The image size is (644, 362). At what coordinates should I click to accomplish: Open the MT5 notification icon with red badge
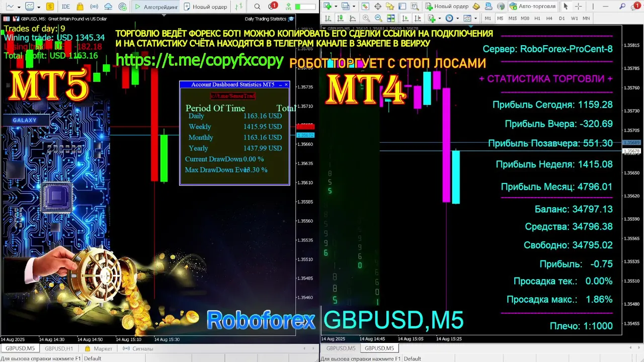click(272, 6)
